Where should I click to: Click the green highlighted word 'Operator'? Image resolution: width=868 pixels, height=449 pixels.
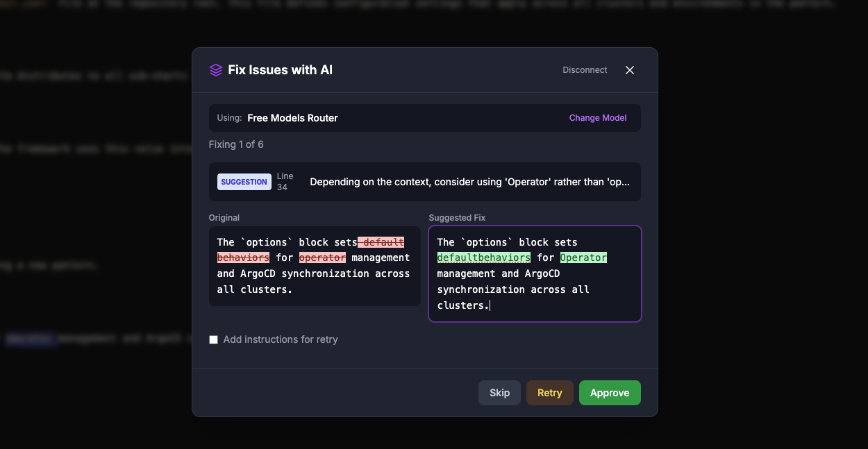[583, 257]
